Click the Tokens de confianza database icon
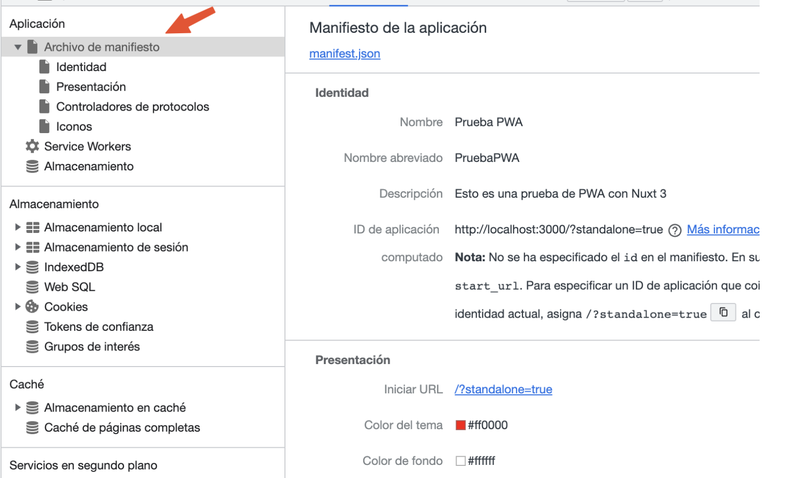Viewport: 800px width, 478px height. [x=32, y=327]
